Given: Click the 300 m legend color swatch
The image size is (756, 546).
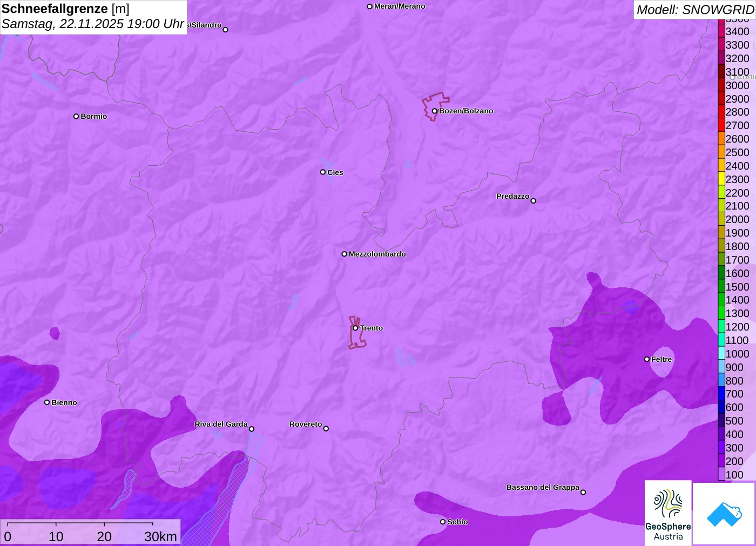Looking at the screenshot, I should pyautogui.click(x=721, y=447).
